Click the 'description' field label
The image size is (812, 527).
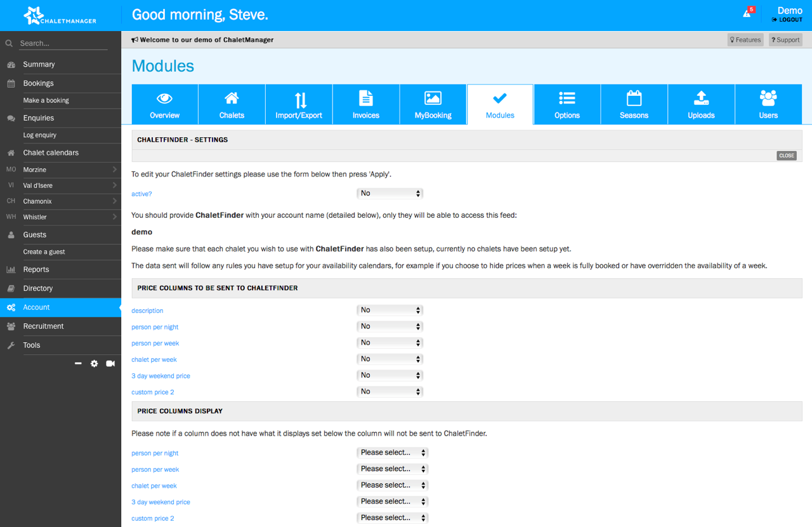click(x=147, y=310)
